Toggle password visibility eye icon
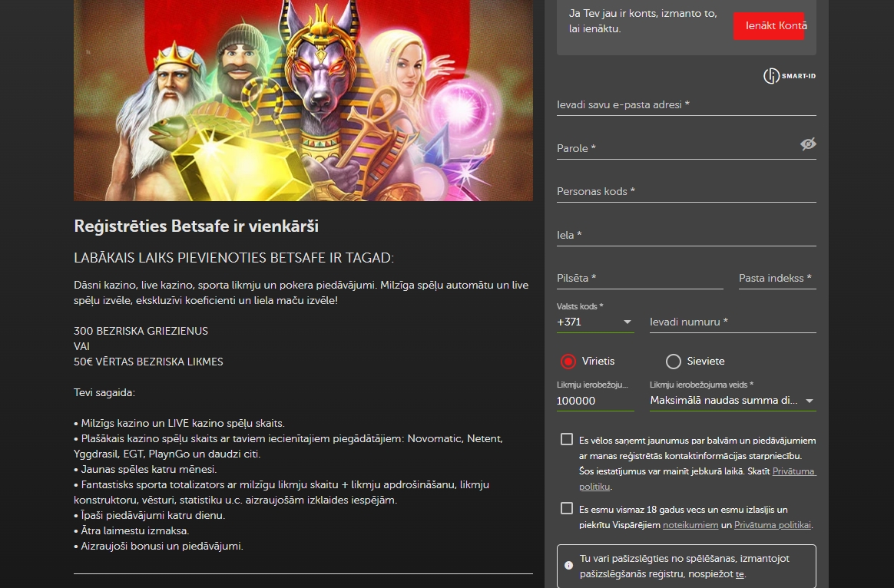 [x=808, y=144]
